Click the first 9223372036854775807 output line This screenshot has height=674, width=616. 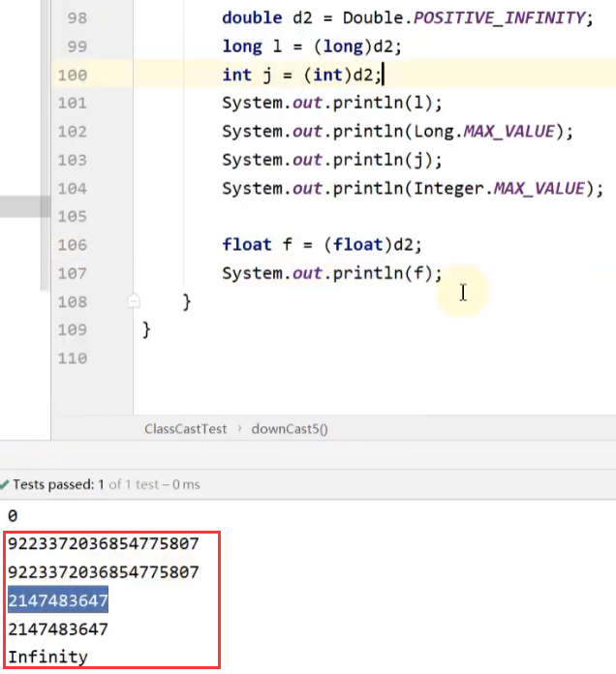(x=104, y=544)
